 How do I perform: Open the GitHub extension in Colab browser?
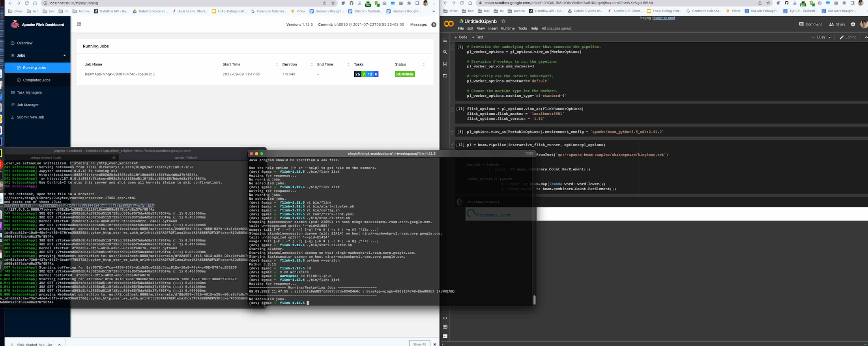786,3
